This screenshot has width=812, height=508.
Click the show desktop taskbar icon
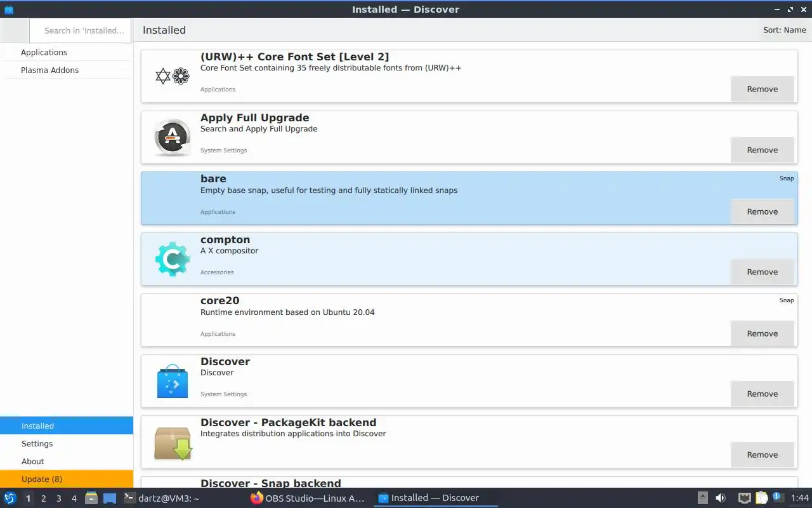point(110,498)
